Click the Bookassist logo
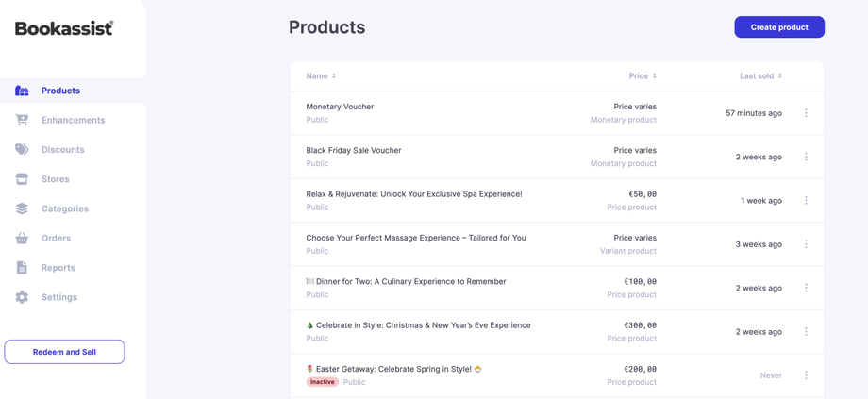This screenshot has width=868, height=399. point(64,28)
